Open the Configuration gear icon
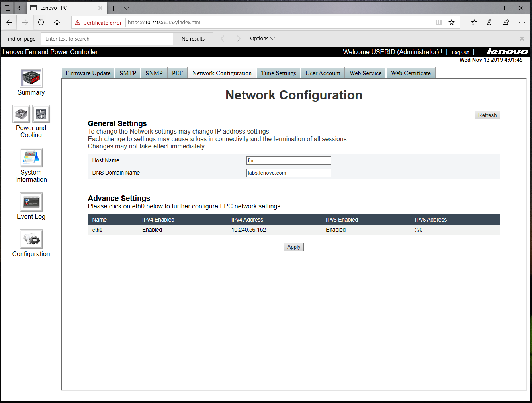The height and width of the screenshot is (403, 532). point(31,239)
